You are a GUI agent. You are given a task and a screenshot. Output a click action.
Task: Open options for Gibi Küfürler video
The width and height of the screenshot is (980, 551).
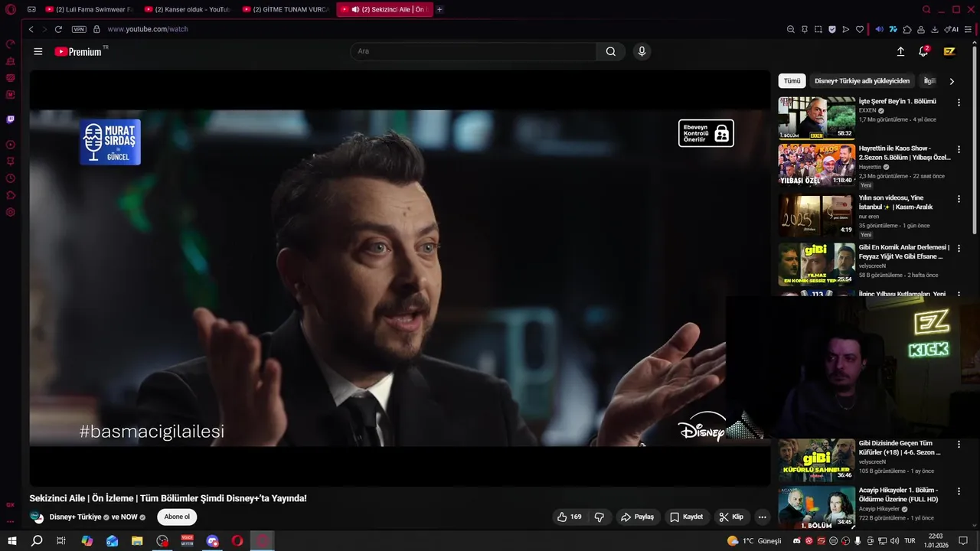(x=959, y=444)
